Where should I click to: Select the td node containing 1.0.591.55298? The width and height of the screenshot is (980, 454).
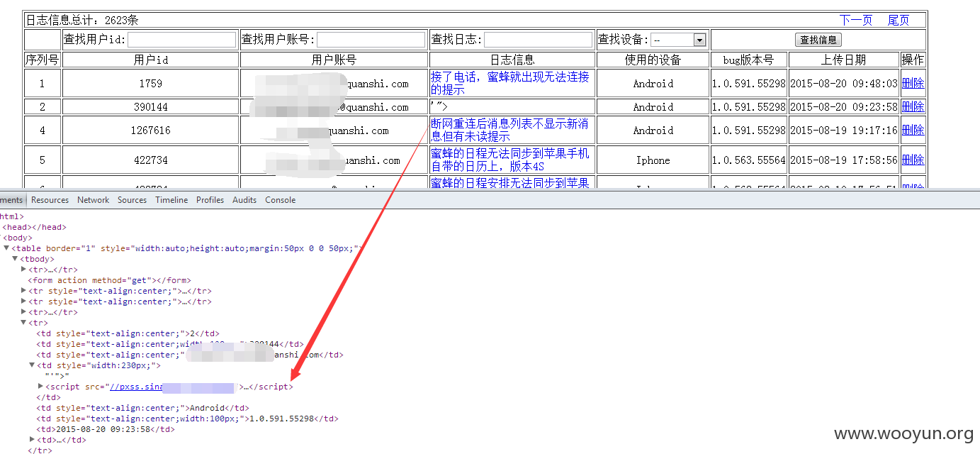click(x=188, y=419)
